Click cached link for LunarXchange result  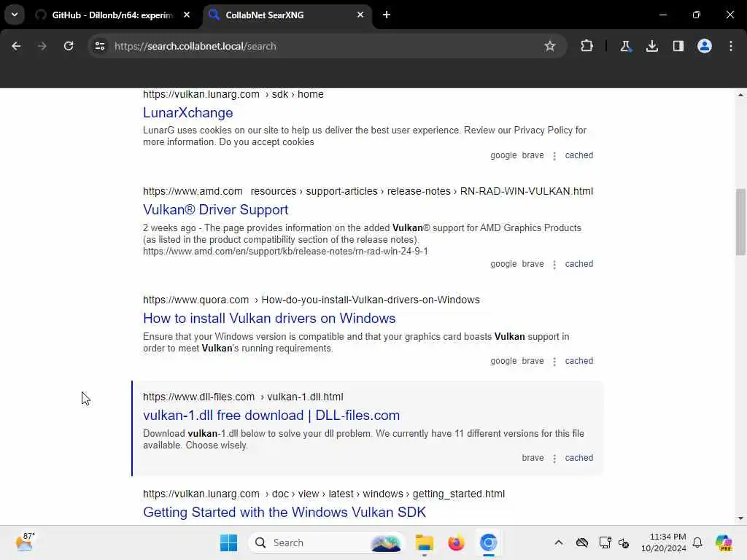[578, 155]
